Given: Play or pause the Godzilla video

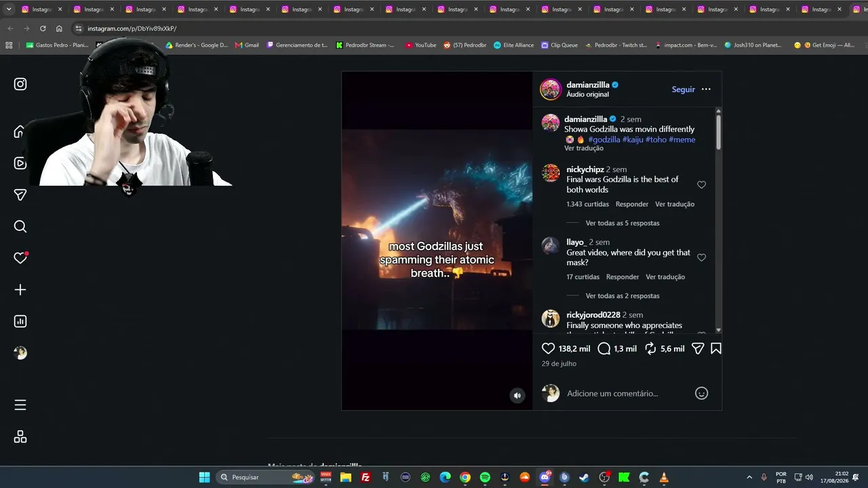Looking at the screenshot, I should 437,241.
